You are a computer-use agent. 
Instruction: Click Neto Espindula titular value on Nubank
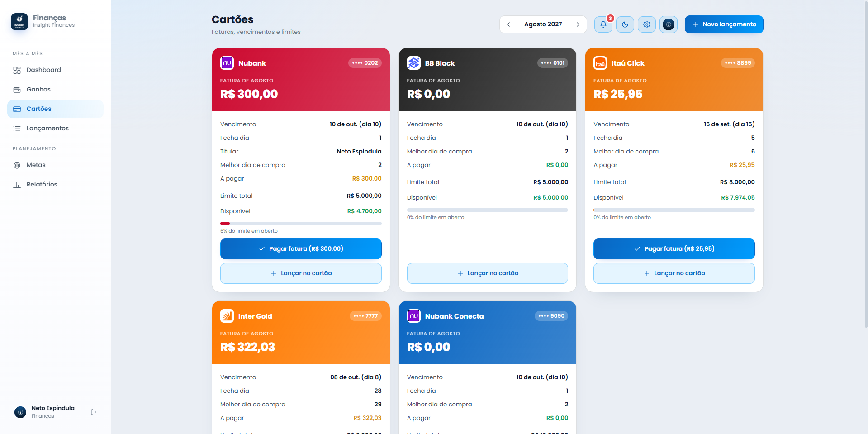tap(359, 152)
